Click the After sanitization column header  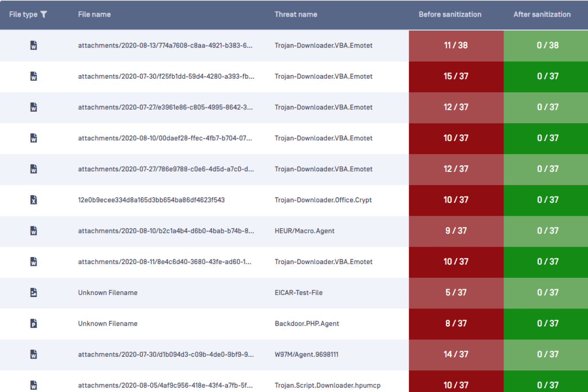[x=542, y=15]
